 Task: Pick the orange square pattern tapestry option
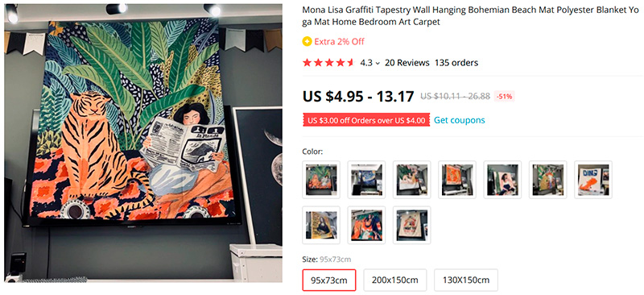(x=457, y=180)
